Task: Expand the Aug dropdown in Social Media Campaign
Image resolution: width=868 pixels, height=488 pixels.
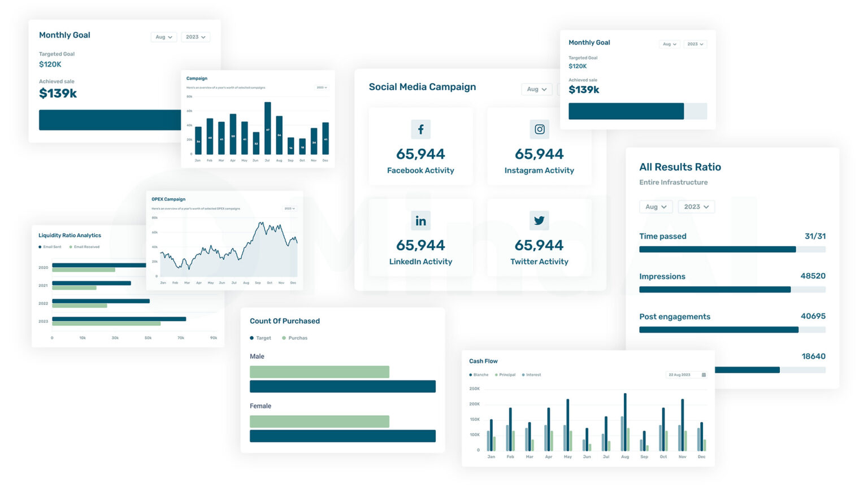Action: (536, 89)
